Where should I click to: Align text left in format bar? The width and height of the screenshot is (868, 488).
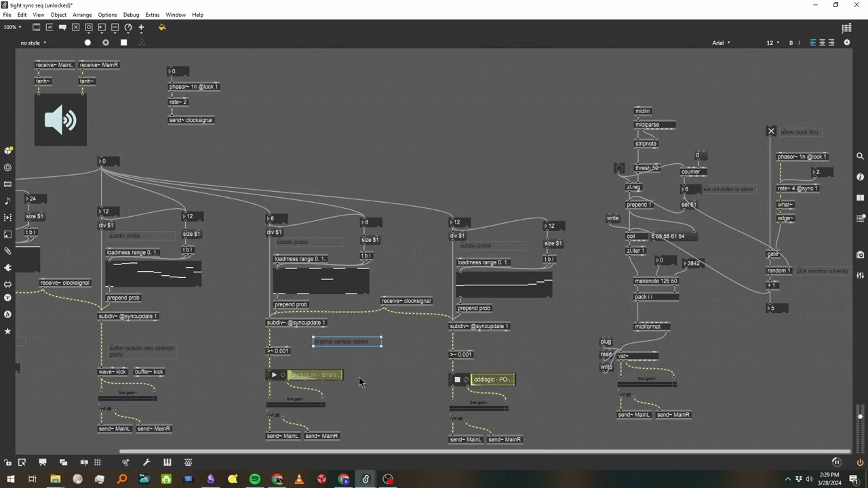pyautogui.click(x=813, y=43)
